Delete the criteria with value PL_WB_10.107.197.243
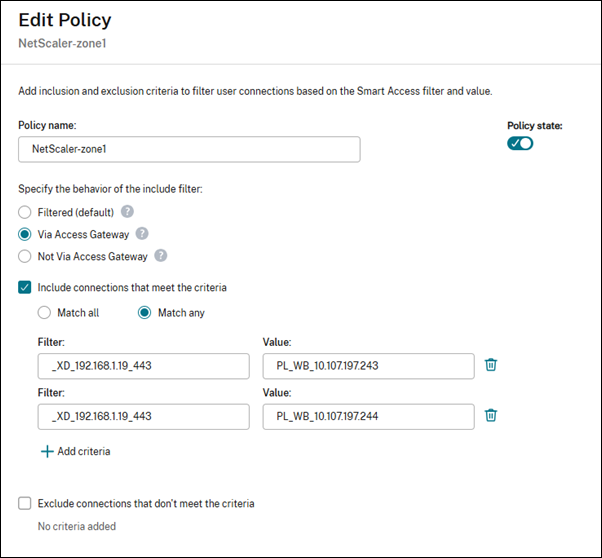602x558 pixels. point(491,365)
